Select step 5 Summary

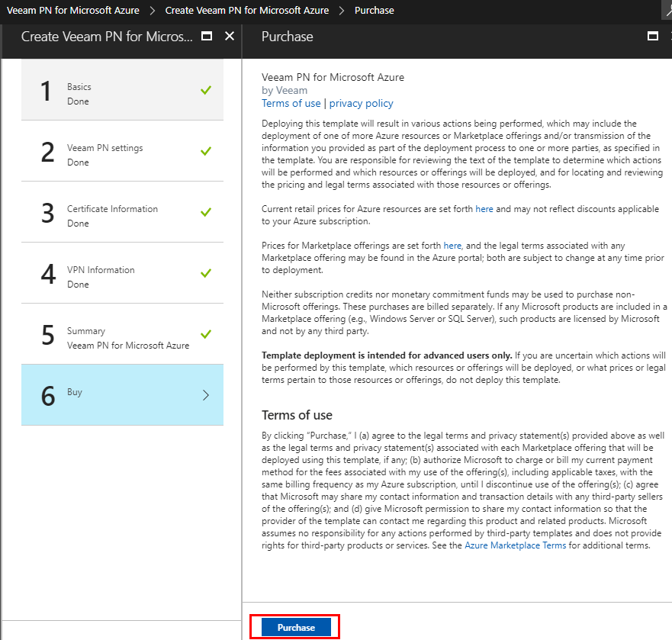[x=122, y=334]
